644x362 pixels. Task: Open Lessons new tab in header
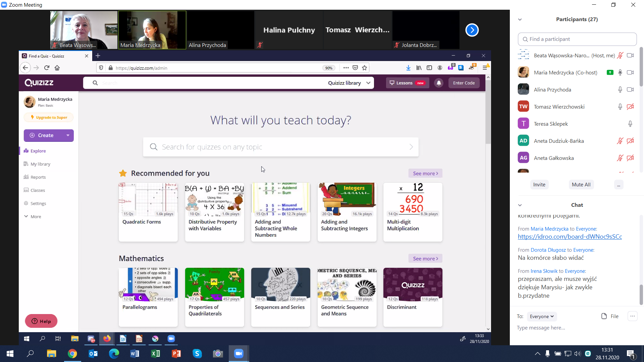coord(407,83)
